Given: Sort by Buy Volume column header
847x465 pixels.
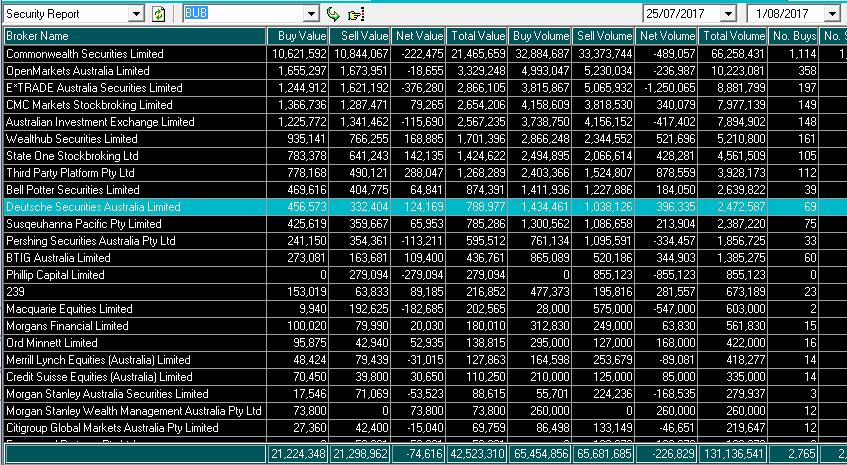Looking at the screenshot, I should 540,36.
